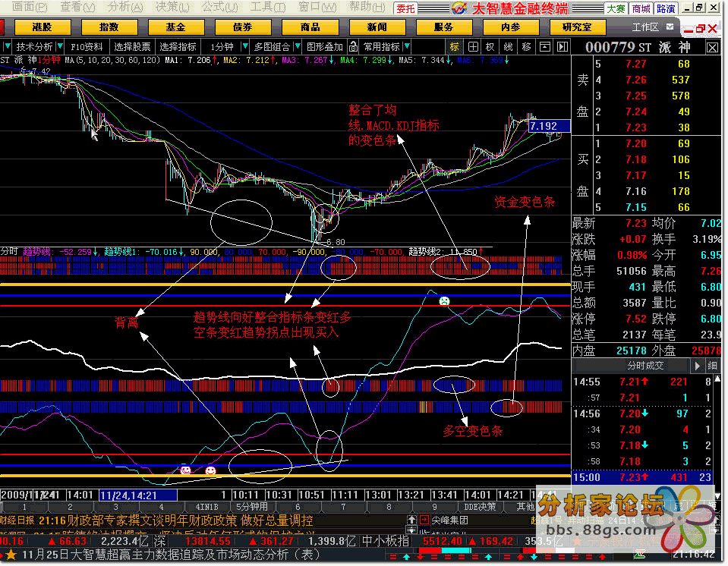The width and height of the screenshot is (728, 566).
Task: Select indicator tab 1
Action: point(24,507)
